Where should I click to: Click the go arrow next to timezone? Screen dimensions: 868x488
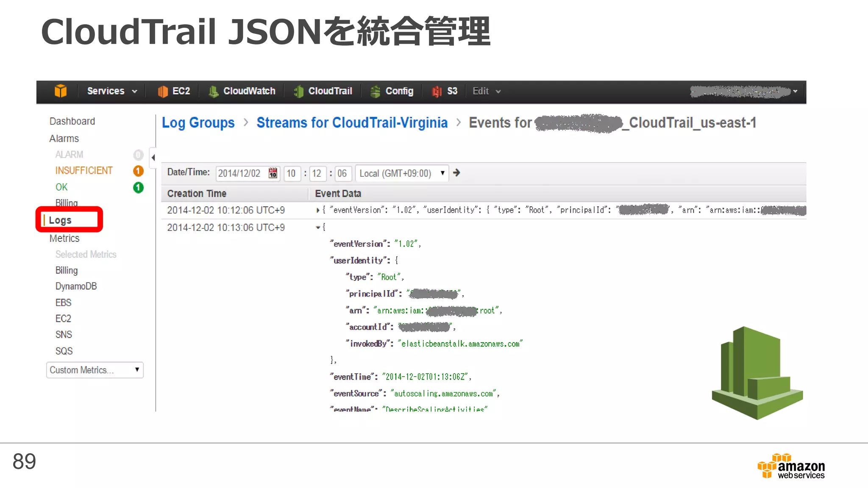point(456,173)
